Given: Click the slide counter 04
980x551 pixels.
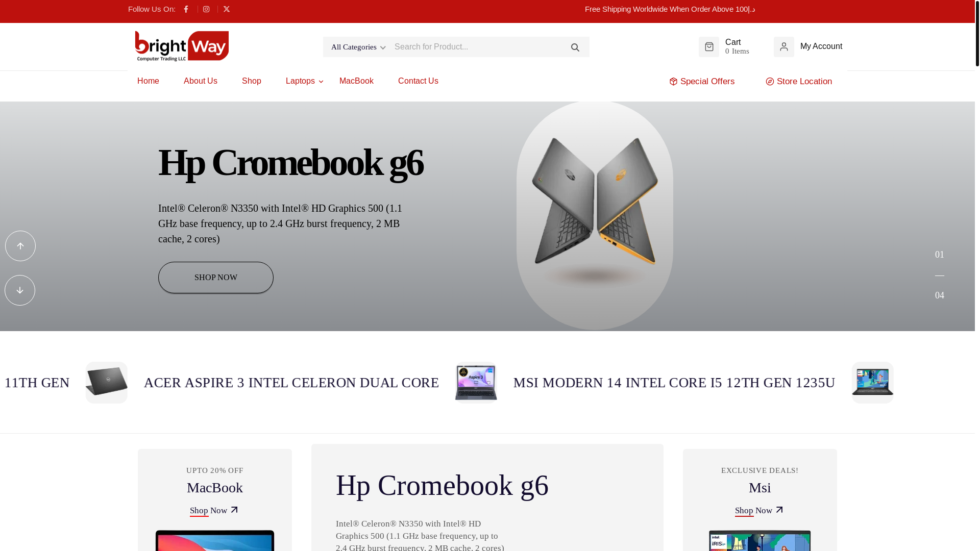Looking at the screenshot, I should (x=940, y=295).
